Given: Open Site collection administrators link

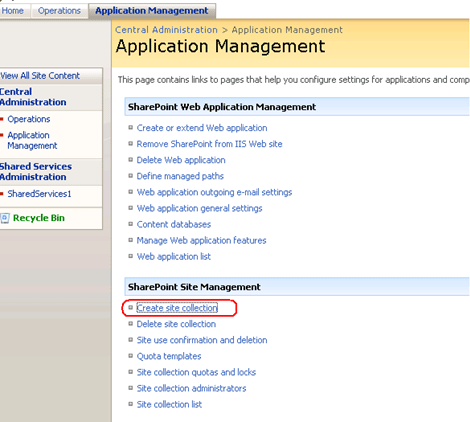Looking at the screenshot, I should click(191, 388).
